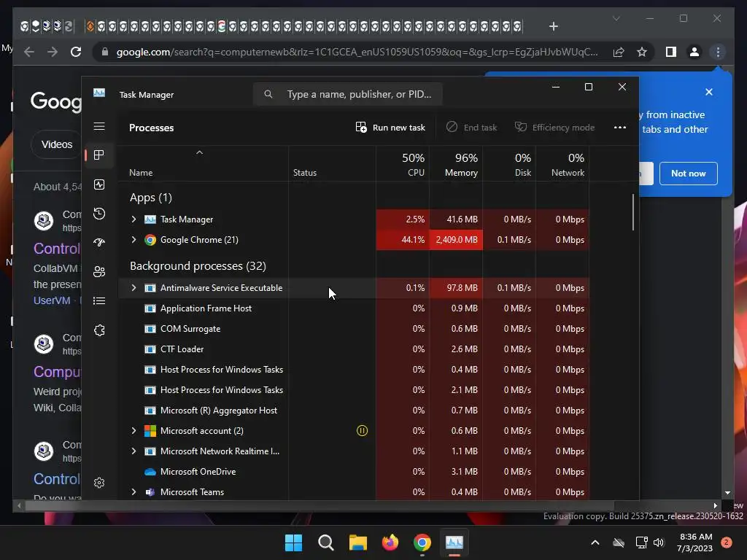Click the UserVM link in Google results
Image resolution: width=747 pixels, height=560 pixels.
52,300
